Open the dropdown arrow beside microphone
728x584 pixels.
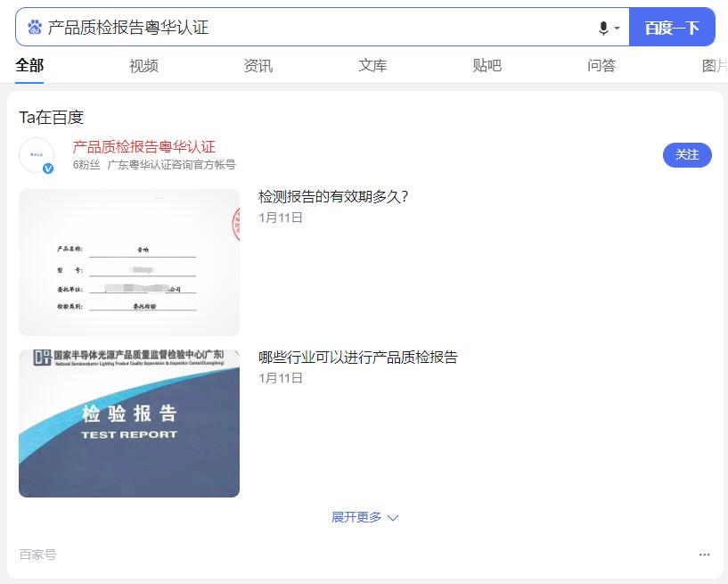coord(617,28)
